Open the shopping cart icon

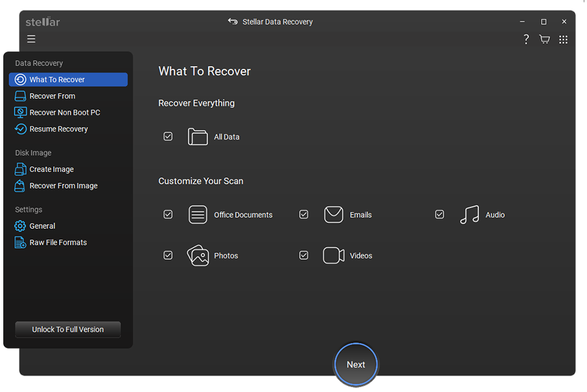pyautogui.click(x=544, y=39)
